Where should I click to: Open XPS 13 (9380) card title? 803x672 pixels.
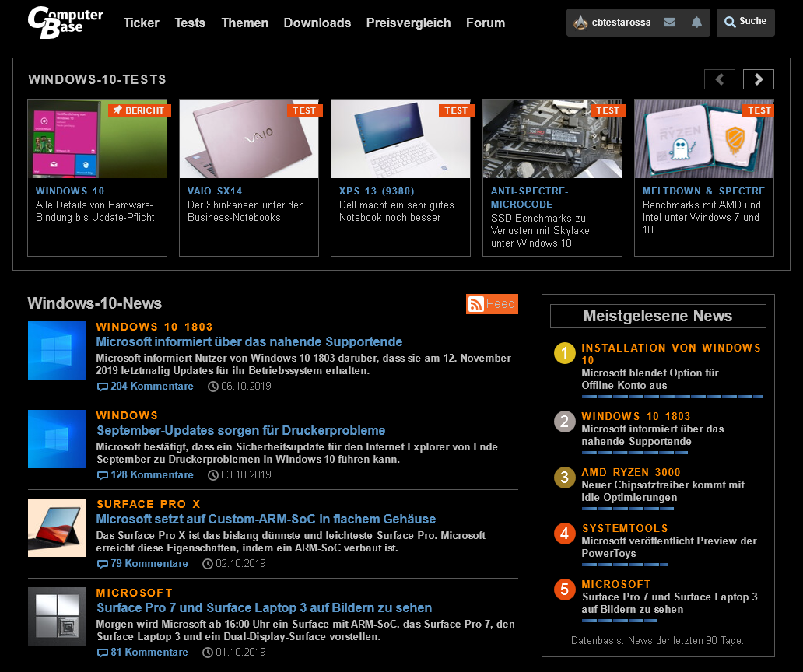[377, 191]
